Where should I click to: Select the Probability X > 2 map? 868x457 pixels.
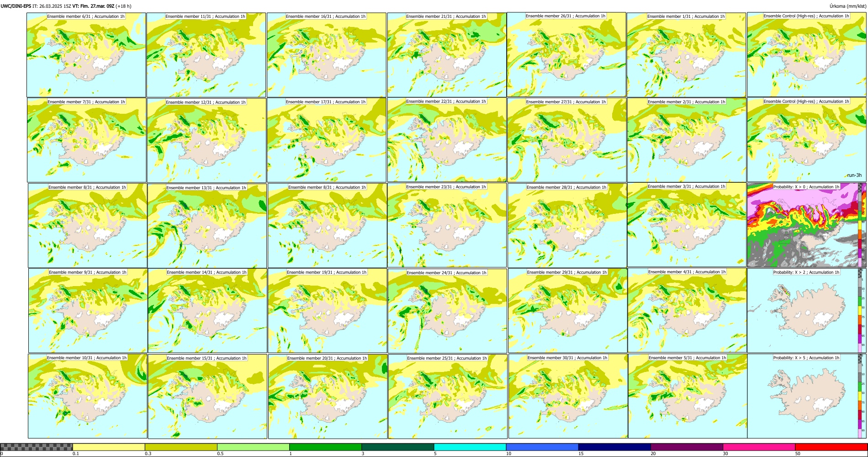[807, 310]
